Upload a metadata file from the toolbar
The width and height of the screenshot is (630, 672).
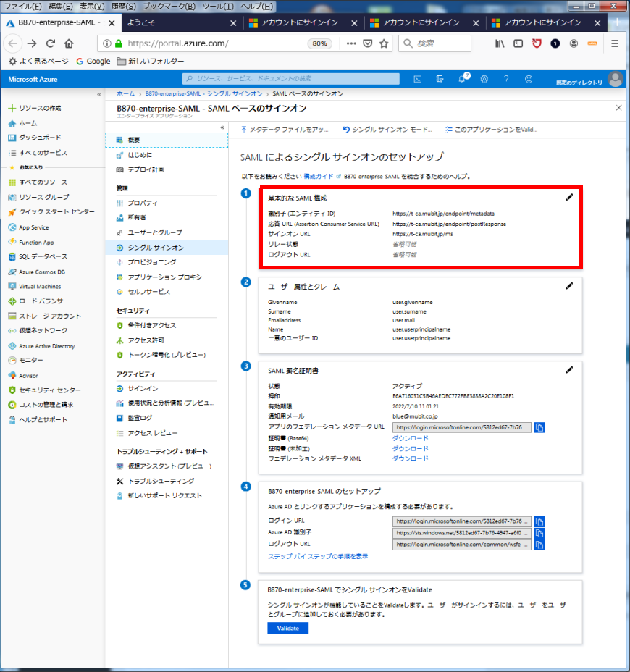(x=285, y=130)
